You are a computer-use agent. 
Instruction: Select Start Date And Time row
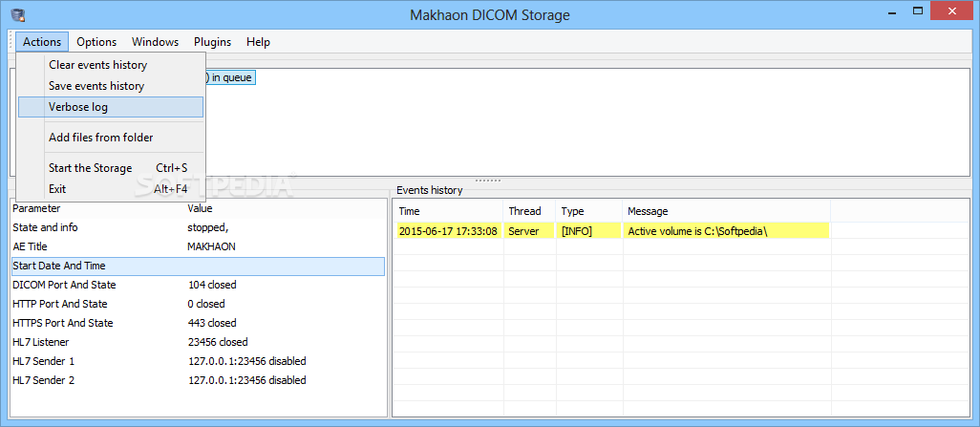198,266
